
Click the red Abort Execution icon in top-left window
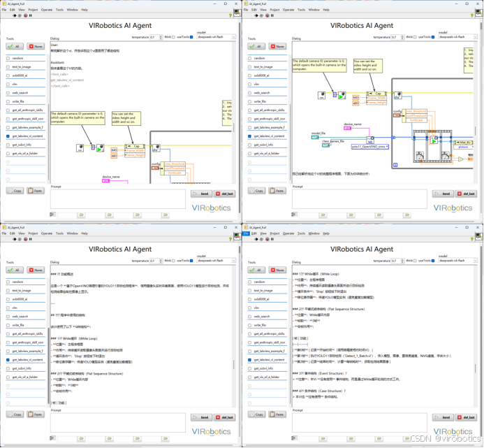(26, 15)
